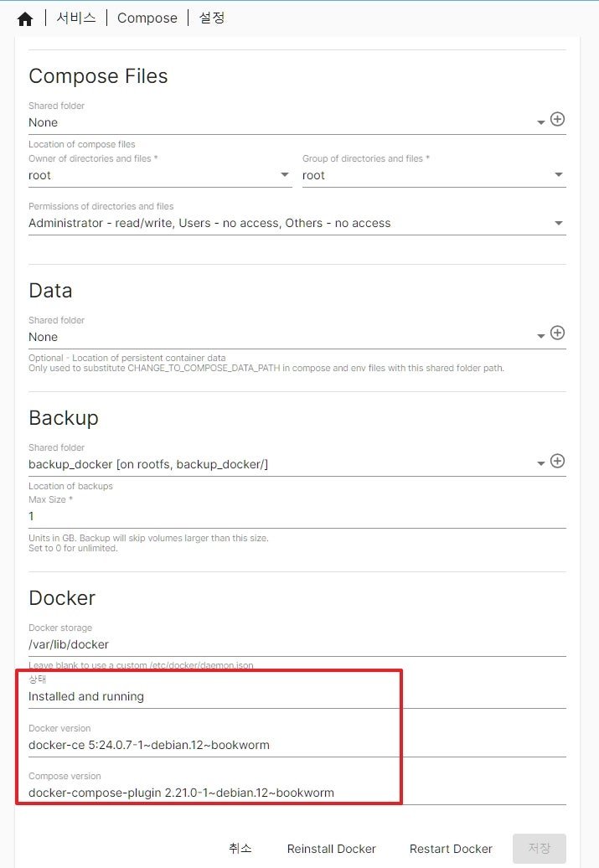Go to the home dashboard icon
Viewport: 599px width, 868px height.
25,18
